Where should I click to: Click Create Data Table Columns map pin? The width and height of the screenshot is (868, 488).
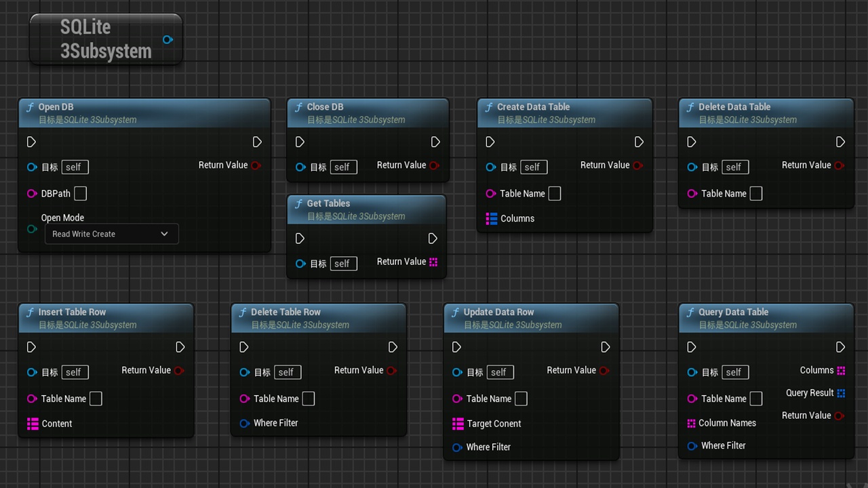click(492, 218)
